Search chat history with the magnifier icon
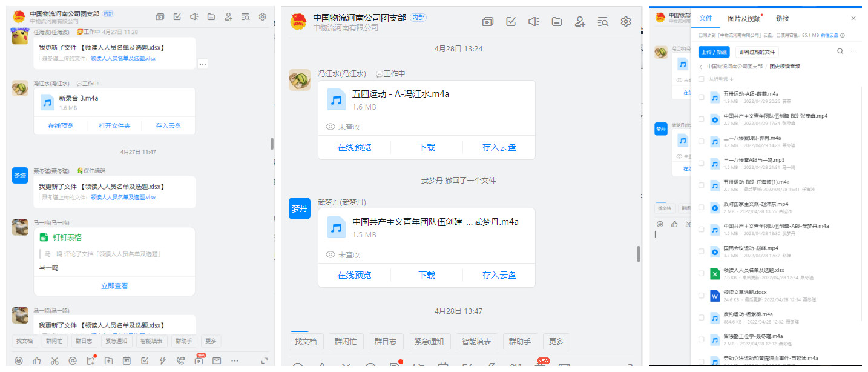This screenshot has width=868, height=372. pos(602,21)
